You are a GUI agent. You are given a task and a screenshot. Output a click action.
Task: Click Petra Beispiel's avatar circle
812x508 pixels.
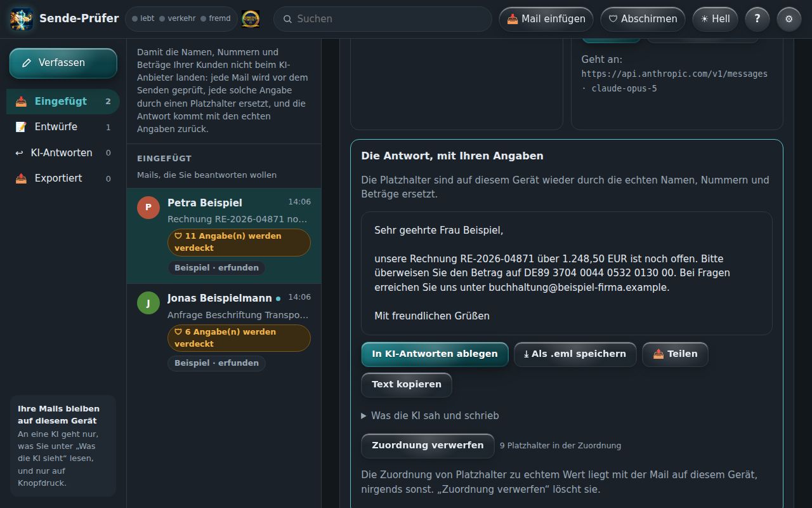(x=148, y=207)
